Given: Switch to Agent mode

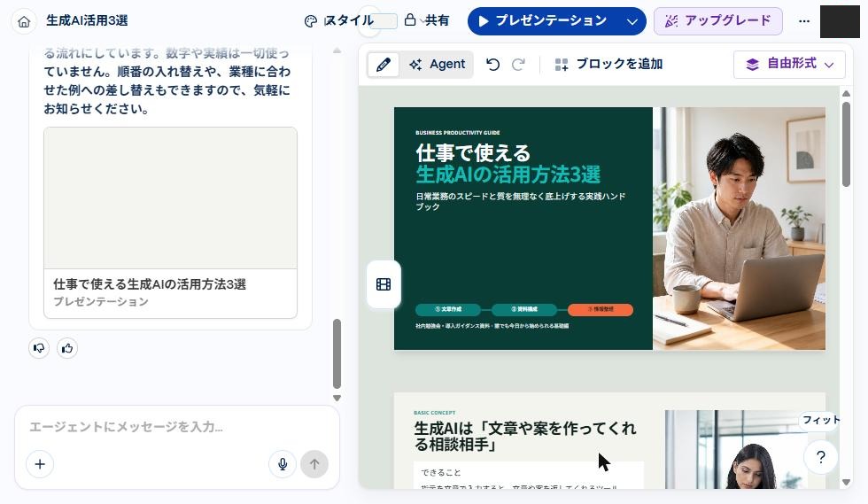Looking at the screenshot, I should [x=438, y=65].
